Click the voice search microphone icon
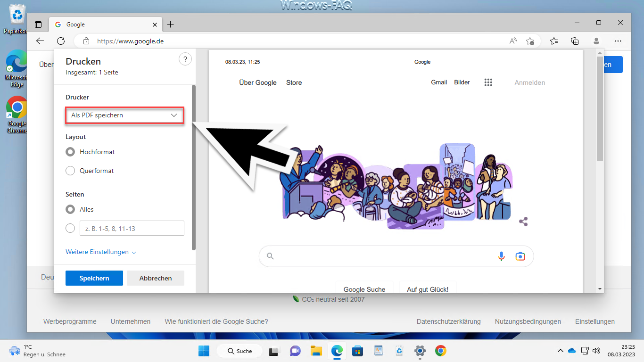 [x=502, y=256]
